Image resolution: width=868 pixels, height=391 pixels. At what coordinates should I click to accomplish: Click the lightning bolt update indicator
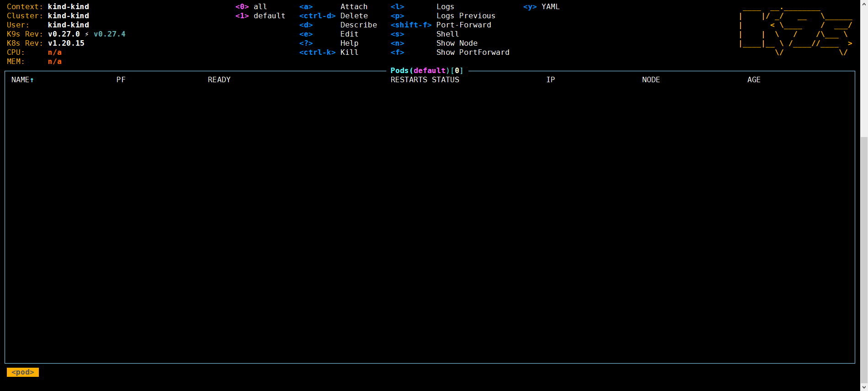click(x=87, y=34)
